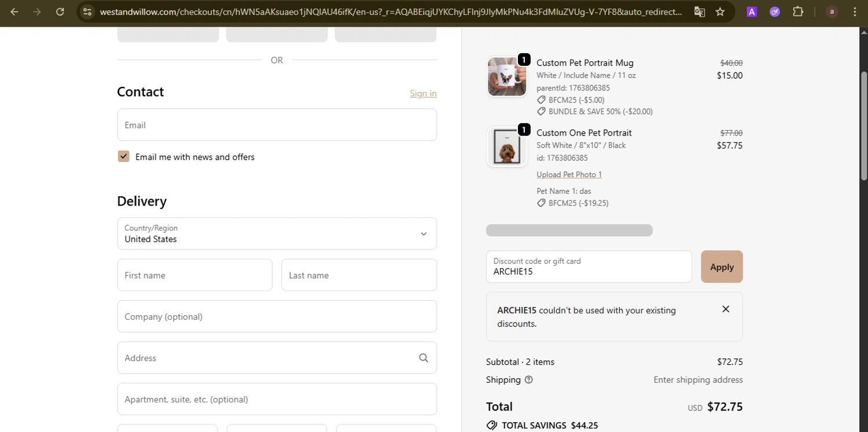Image resolution: width=868 pixels, height=432 pixels.
Task: Click the First name field
Action: coord(195,275)
